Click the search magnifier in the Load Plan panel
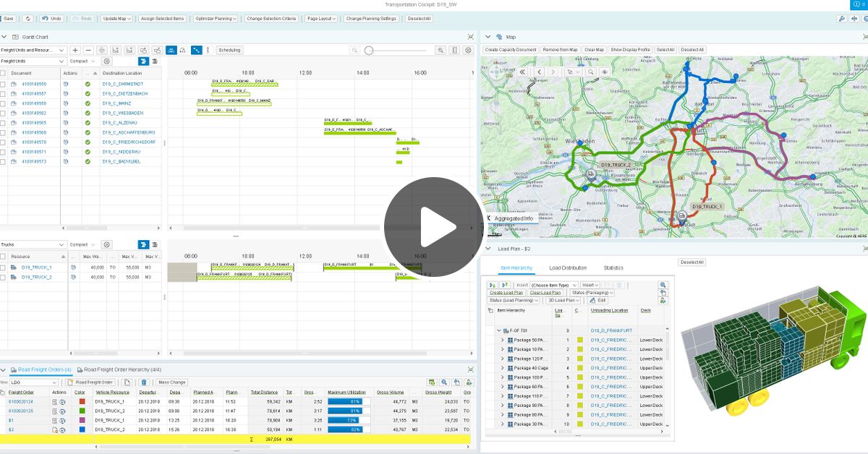868x454 pixels. click(662, 285)
